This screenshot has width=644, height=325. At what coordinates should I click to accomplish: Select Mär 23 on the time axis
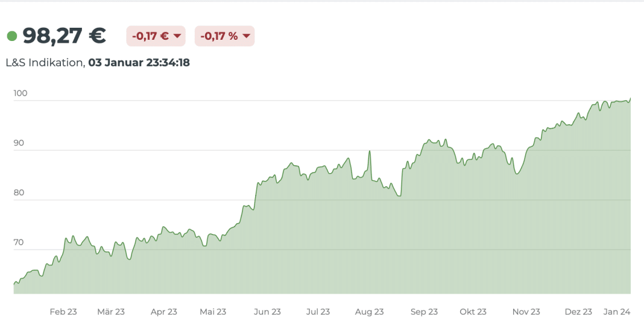pyautogui.click(x=111, y=312)
